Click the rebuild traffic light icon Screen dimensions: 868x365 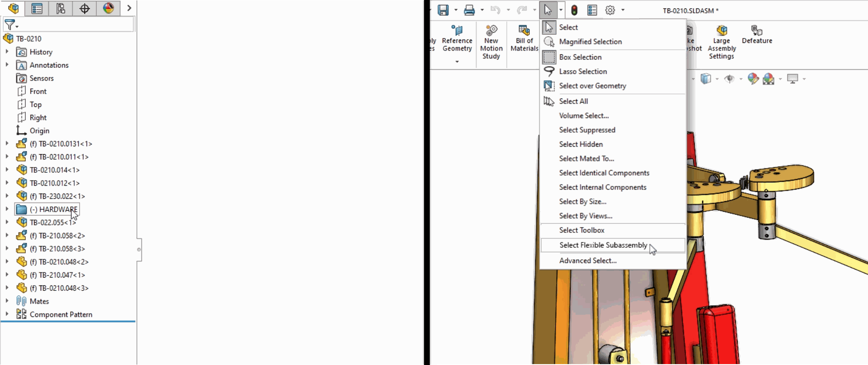(x=574, y=10)
